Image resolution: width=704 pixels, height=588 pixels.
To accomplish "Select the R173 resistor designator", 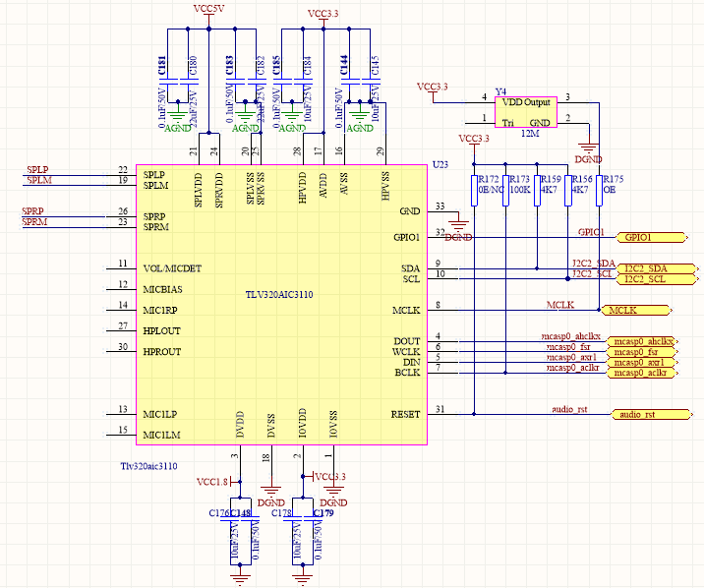I will click(519, 179).
